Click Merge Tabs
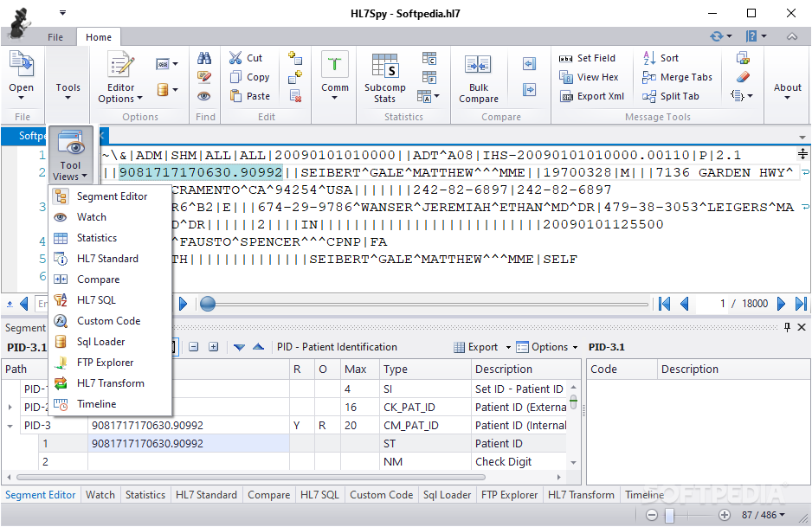 click(x=677, y=77)
